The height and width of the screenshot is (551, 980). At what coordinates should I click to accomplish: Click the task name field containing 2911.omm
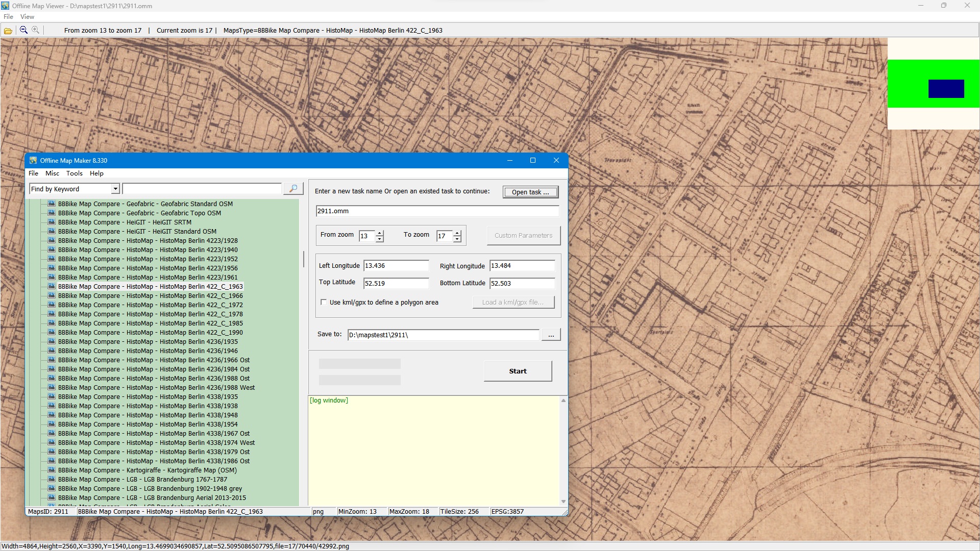(x=437, y=211)
